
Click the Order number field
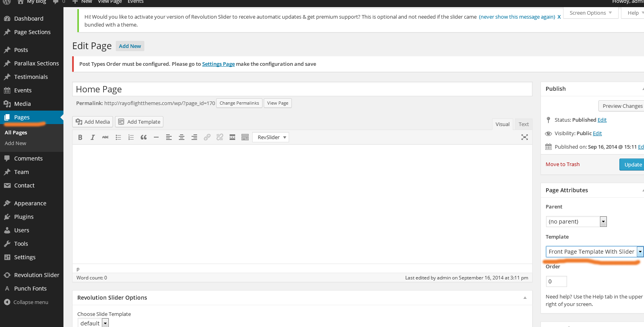click(x=556, y=281)
